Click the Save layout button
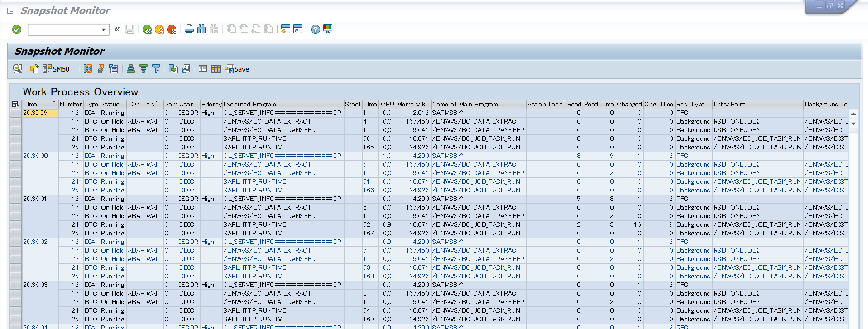 click(237, 69)
